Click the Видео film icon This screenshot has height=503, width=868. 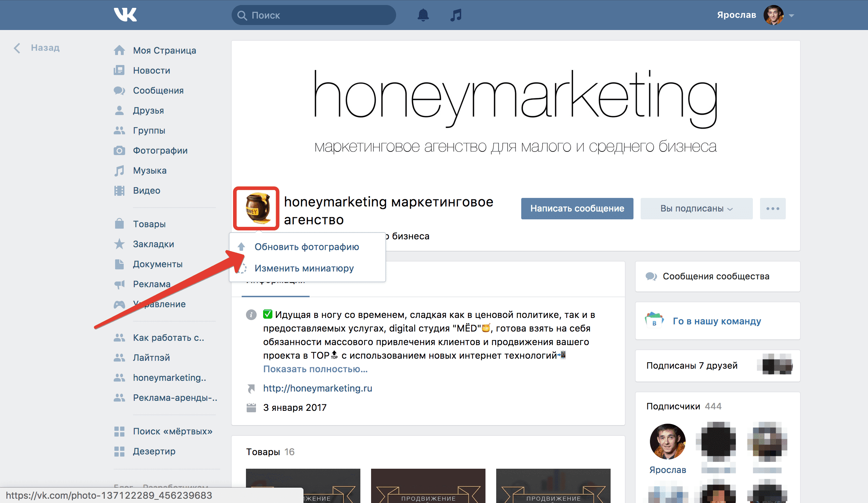click(119, 190)
